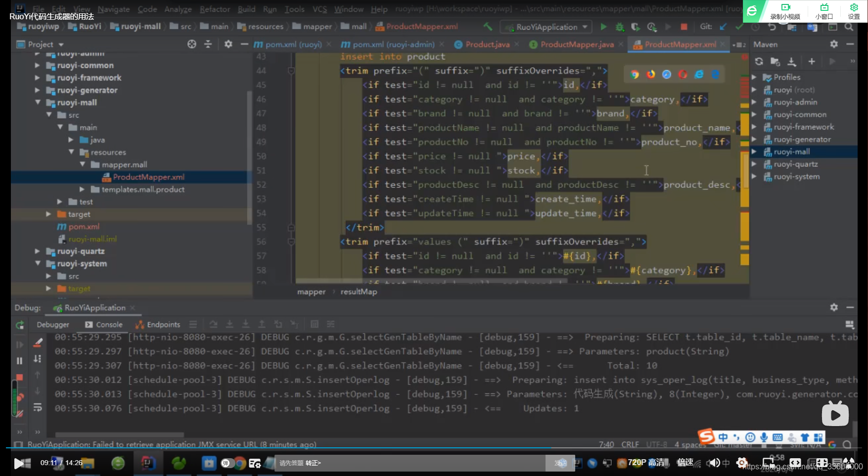Preview in Chrome from the editor browser bar
This screenshot has width=868, height=476.
coord(635,74)
